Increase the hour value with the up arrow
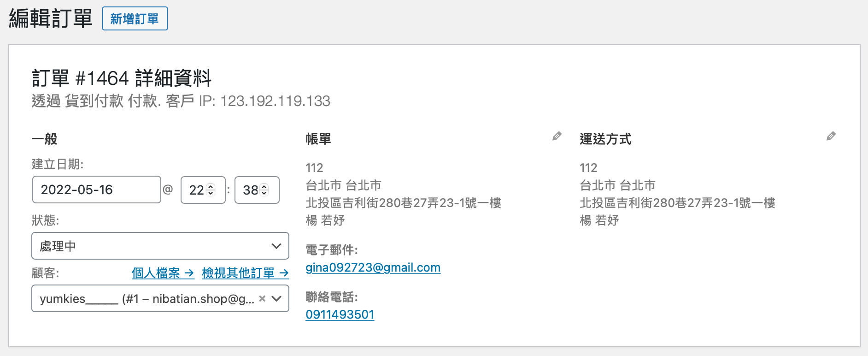Image resolution: width=868 pixels, height=356 pixels. coord(211,187)
